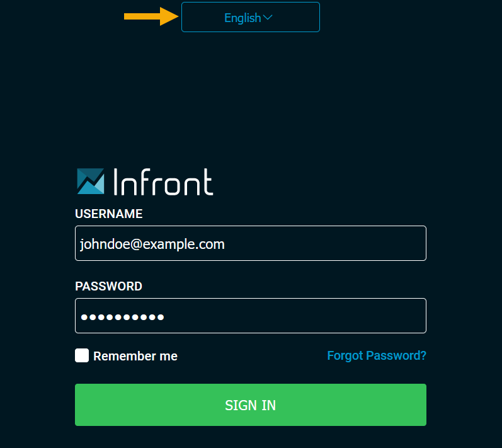Click the word English in language selector
The width and height of the screenshot is (502, 448).
pos(242,18)
